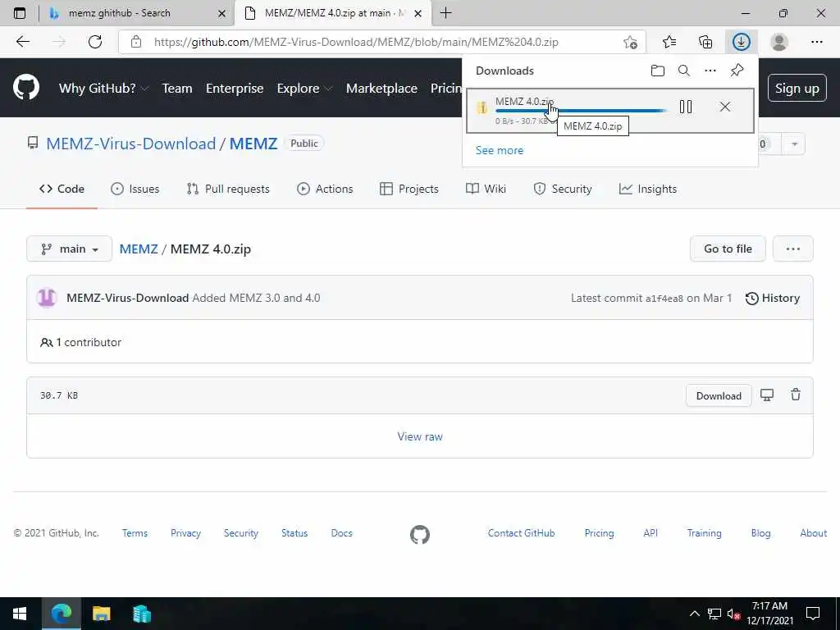Add this page to favorites
The width and height of the screenshot is (840, 630).
click(x=631, y=42)
